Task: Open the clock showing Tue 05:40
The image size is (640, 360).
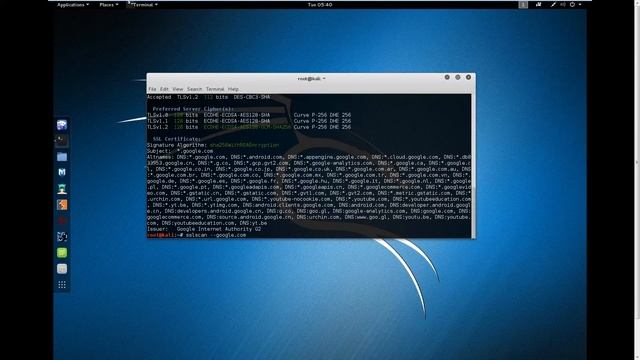Action: 320,5
